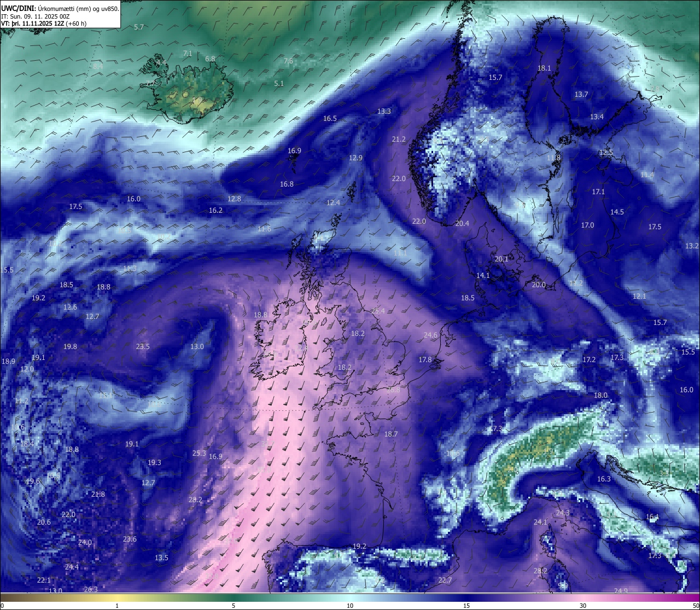Click the '24.0' value label
Viewport: 700px width, 610px height.
click(x=85, y=543)
